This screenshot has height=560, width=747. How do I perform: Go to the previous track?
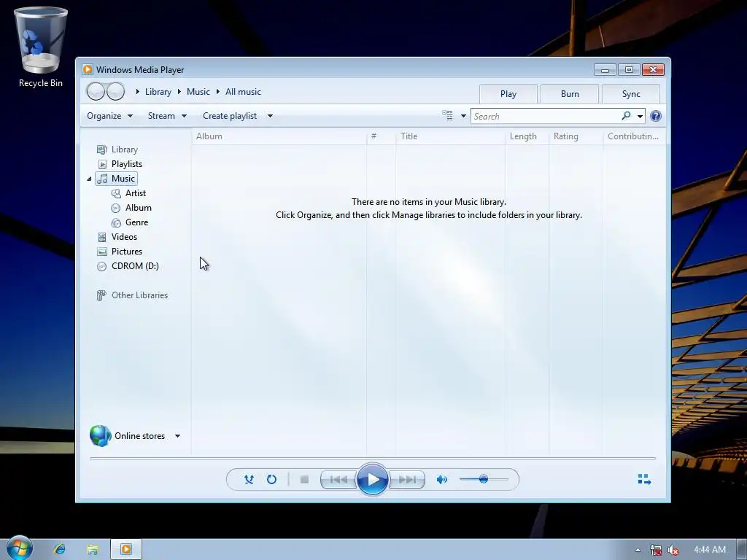coord(338,480)
